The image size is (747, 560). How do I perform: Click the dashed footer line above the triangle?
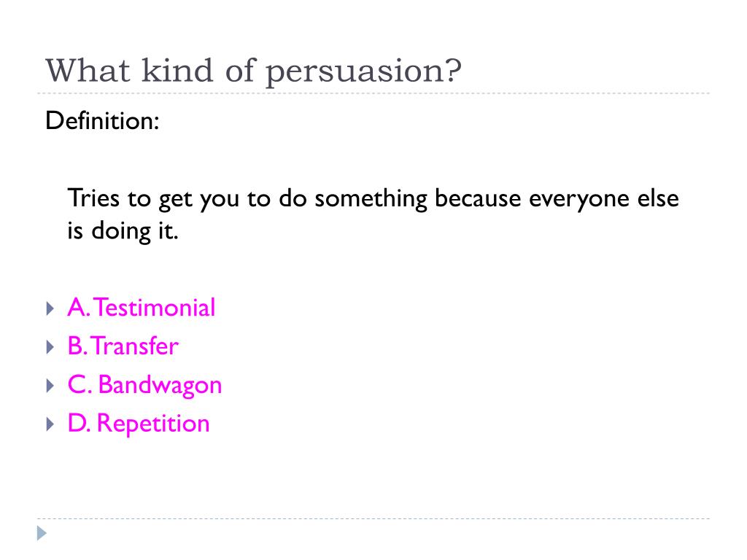click(x=373, y=518)
